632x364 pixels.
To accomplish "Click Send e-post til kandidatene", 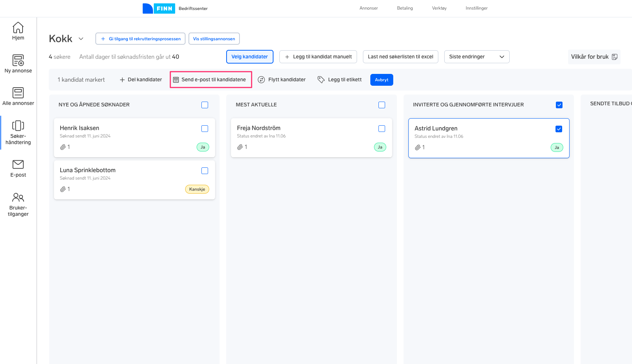I will tap(211, 80).
